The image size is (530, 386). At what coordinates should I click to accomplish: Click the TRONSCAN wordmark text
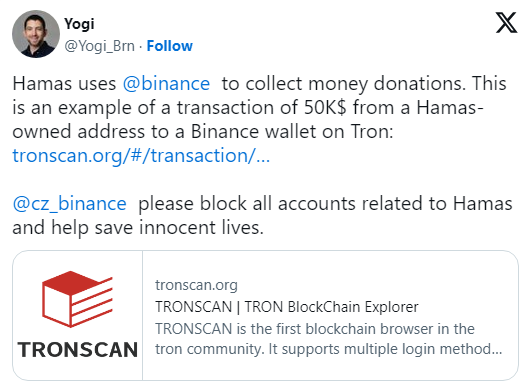(78, 349)
